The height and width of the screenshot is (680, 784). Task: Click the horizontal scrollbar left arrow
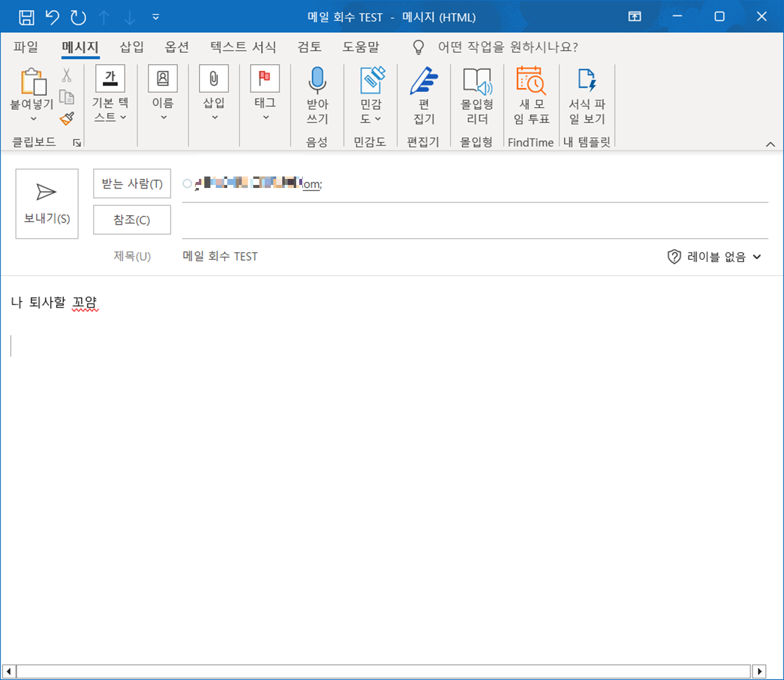click(8, 672)
